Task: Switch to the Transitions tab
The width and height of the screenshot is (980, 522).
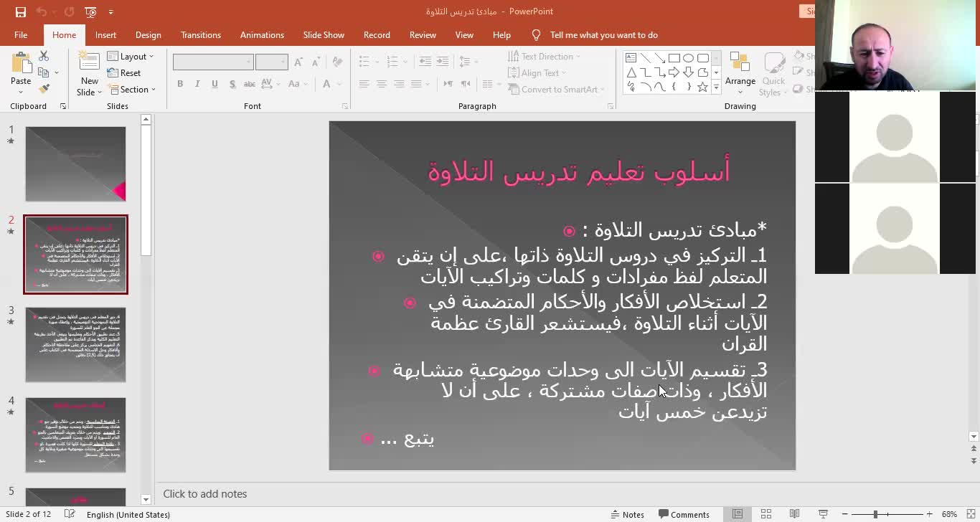Action: (x=201, y=34)
